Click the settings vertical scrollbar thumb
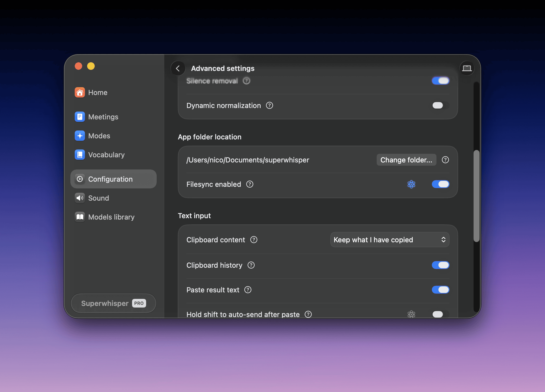 [476, 196]
